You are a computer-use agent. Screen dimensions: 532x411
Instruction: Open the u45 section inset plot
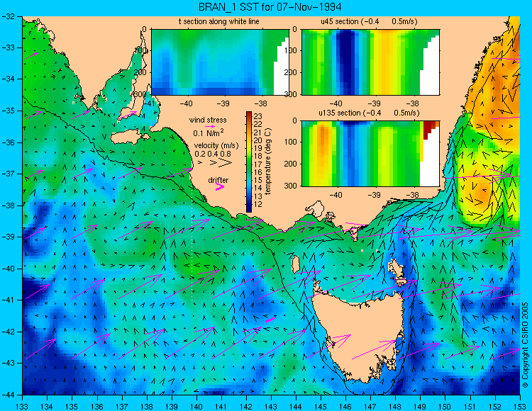370,62
